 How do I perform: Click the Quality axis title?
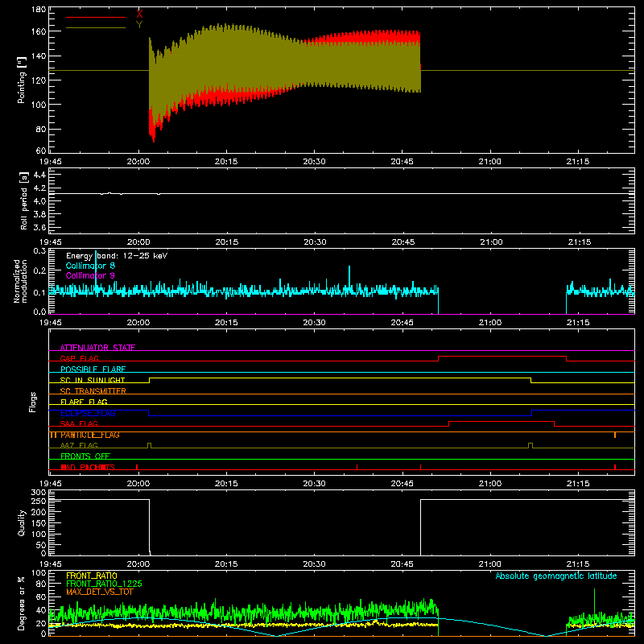pos(22,522)
